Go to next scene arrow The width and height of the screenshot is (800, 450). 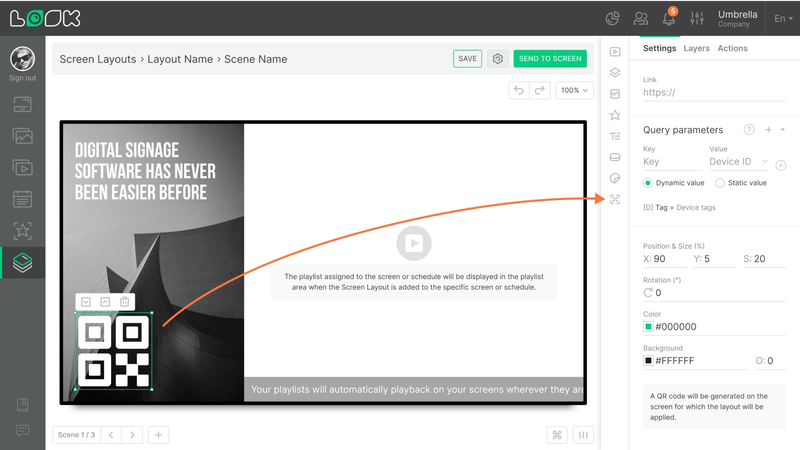[x=132, y=435]
